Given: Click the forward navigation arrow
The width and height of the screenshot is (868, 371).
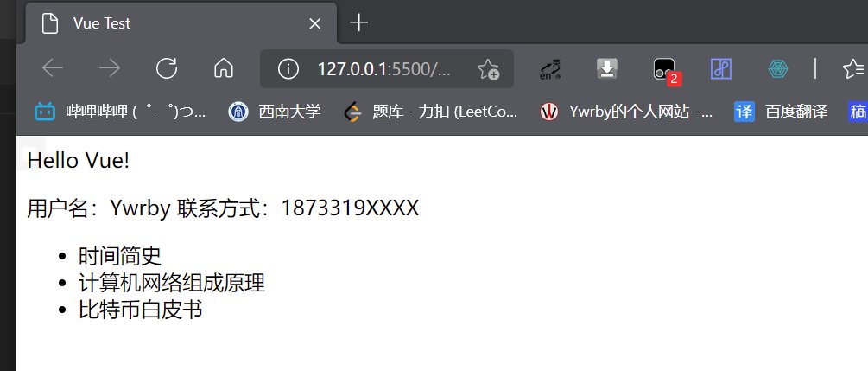Looking at the screenshot, I should click(x=110, y=69).
